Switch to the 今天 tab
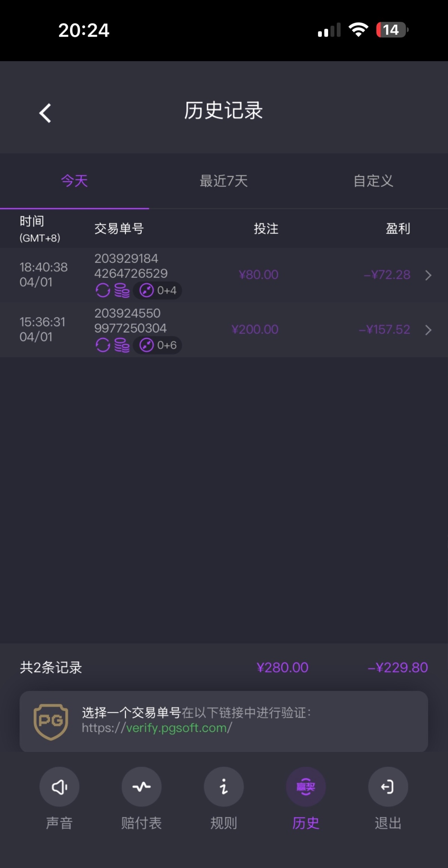This screenshot has height=868, width=448. (x=74, y=181)
